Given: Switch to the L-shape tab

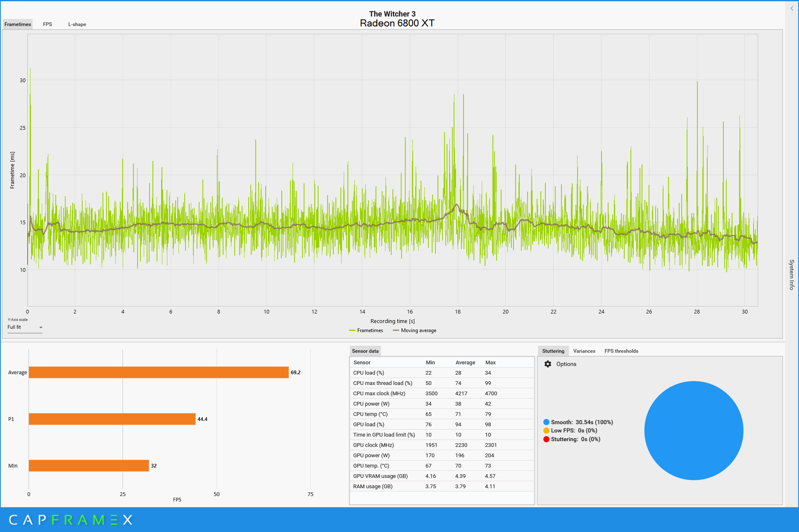Looking at the screenshot, I should [77, 24].
